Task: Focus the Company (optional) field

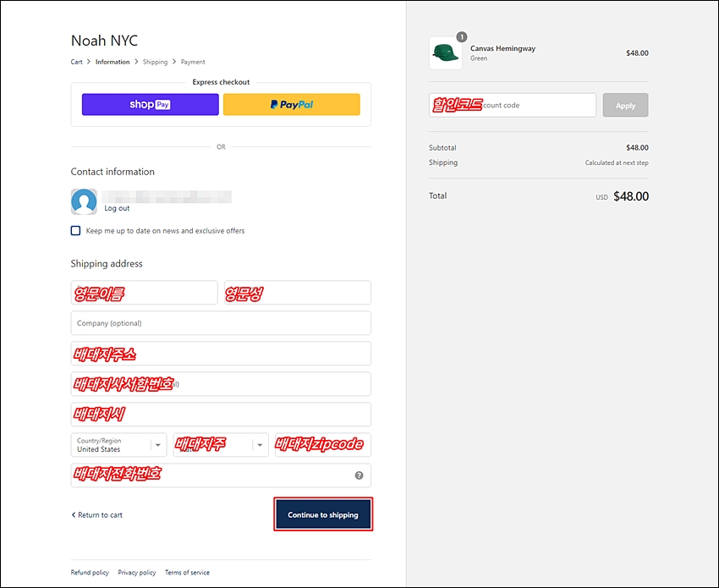Action: tap(221, 323)
